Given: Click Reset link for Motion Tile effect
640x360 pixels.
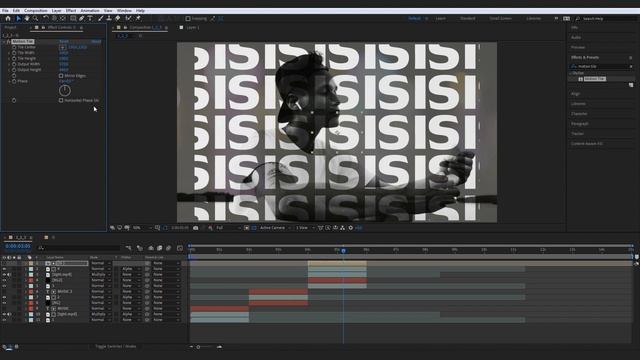Looking at the screenshot, I should point(64,42).
